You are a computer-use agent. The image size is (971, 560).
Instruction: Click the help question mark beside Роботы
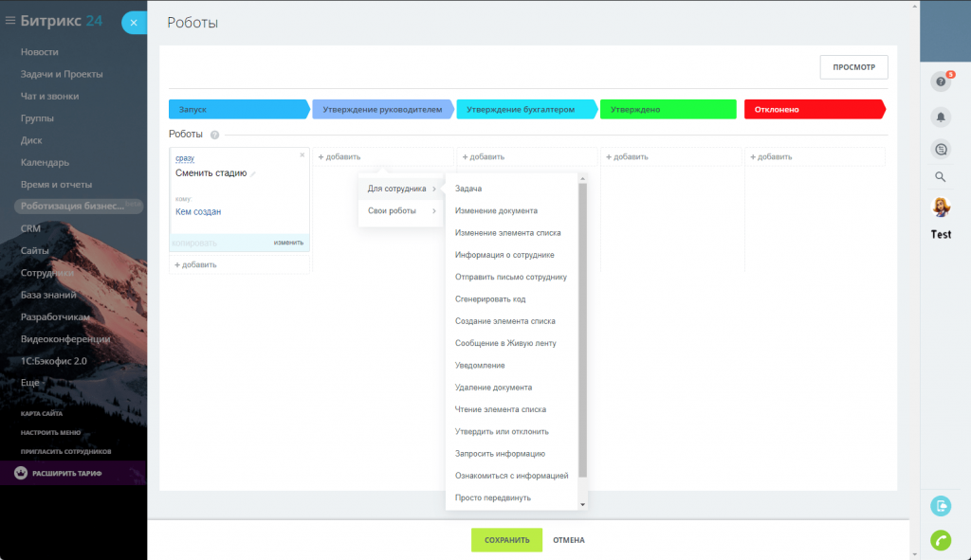[215, 135]
